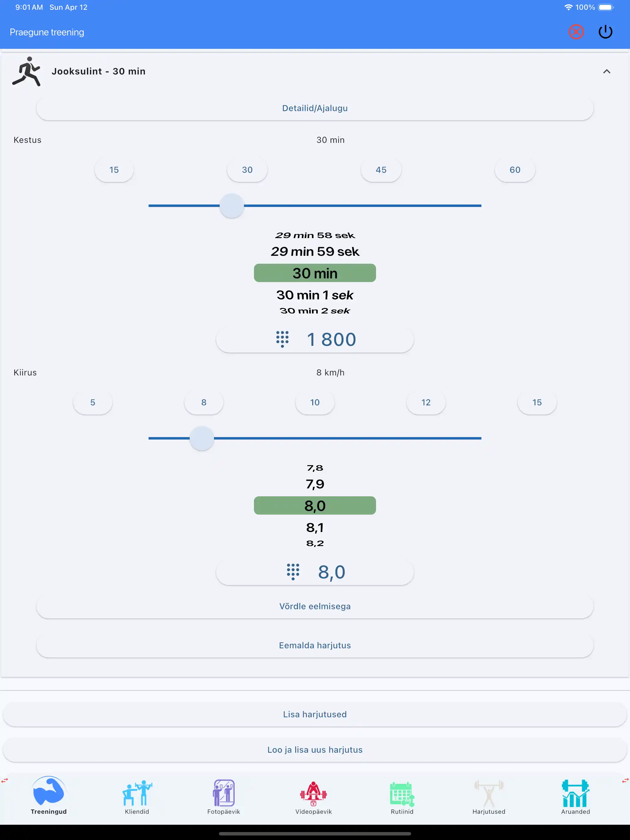Click the Kiirus speed slider handle

point(202,438)
